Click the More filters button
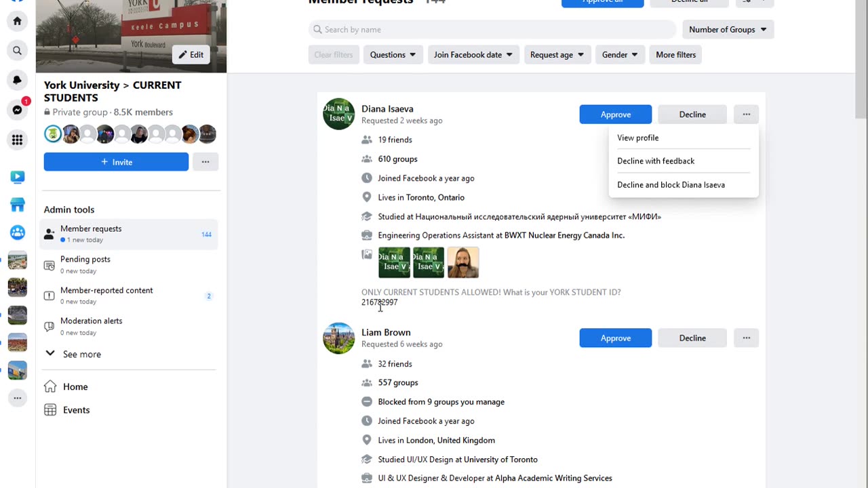This screenshot has width=868, height=488. coord(675,55)
